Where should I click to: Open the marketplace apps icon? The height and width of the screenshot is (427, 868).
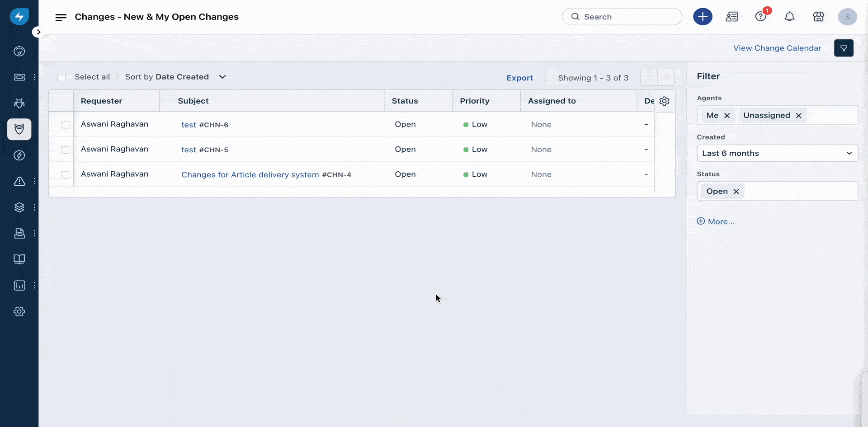[x=818, y=17]
